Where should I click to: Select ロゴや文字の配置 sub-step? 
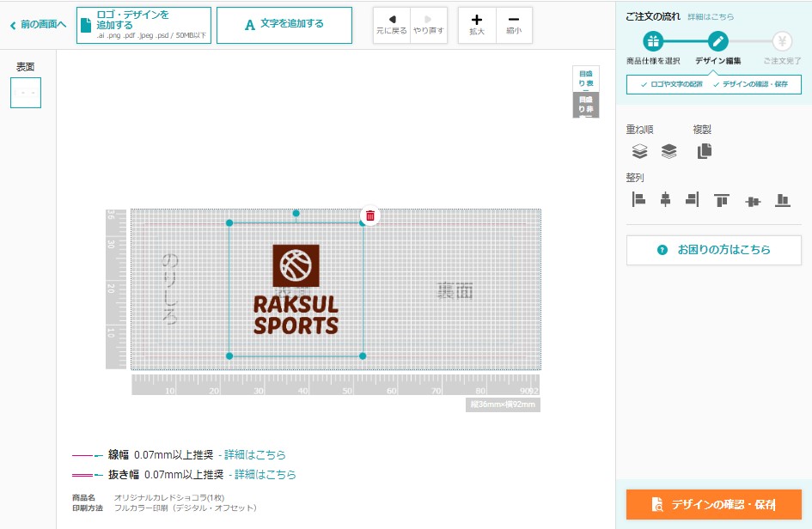671,84
